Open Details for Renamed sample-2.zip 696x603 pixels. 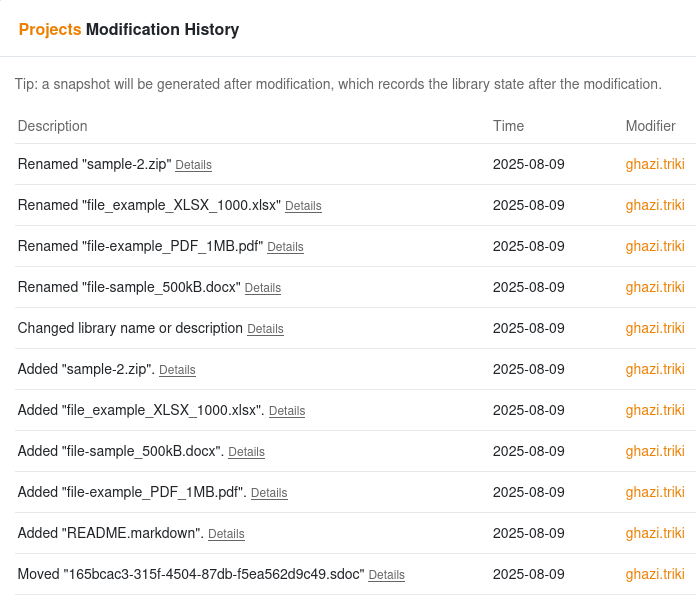[x=193, y=165]
